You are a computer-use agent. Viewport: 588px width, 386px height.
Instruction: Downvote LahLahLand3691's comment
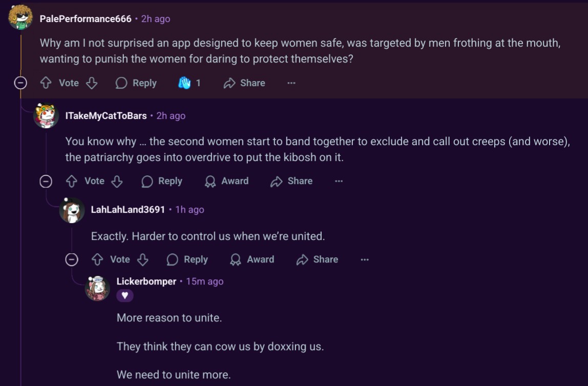(143, 259)
